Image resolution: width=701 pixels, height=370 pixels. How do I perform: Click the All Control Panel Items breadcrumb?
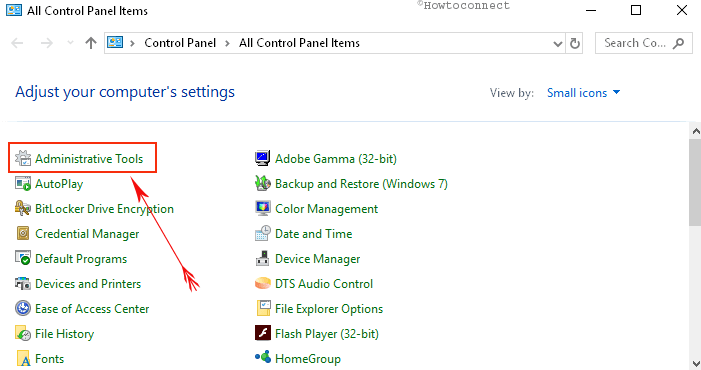click(x=299, y=43)
